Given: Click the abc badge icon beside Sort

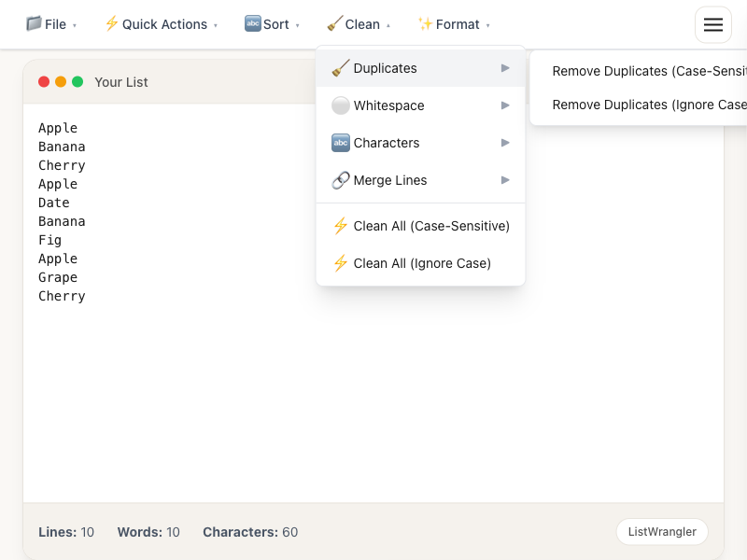Looking at the screenshot, I should 252,24.
